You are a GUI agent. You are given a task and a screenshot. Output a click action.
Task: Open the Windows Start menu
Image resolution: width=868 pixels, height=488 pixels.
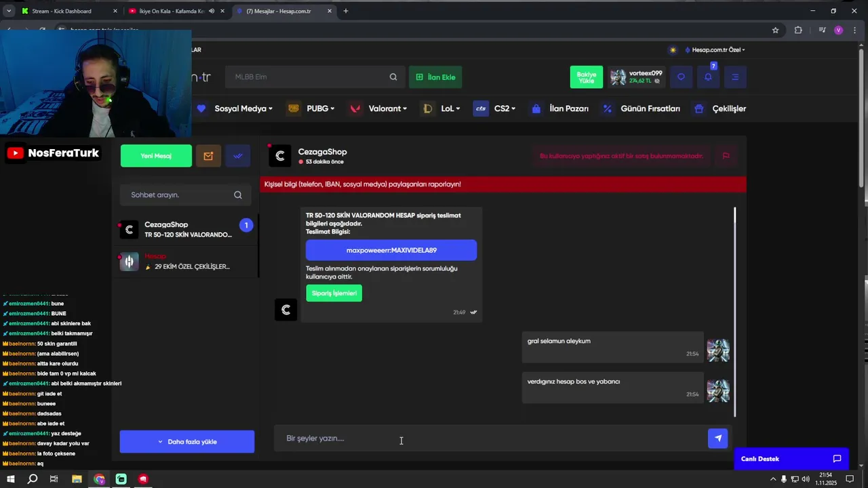[x=10, y=479]
